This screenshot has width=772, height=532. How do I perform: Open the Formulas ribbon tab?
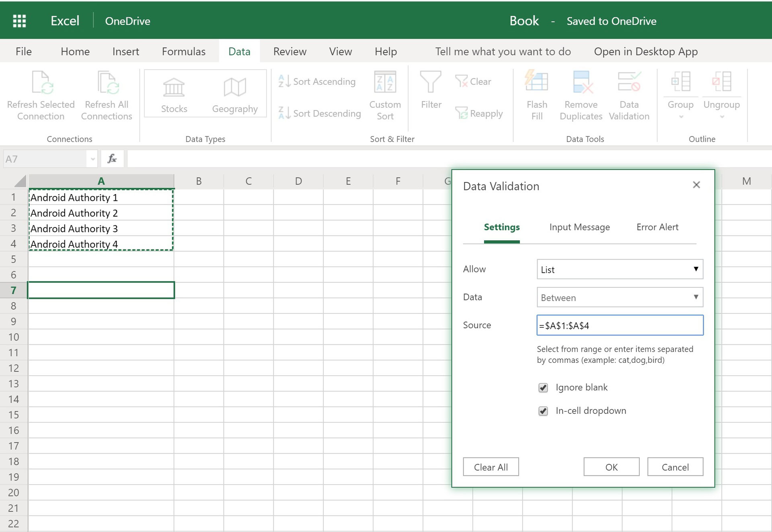pos(184,51)
